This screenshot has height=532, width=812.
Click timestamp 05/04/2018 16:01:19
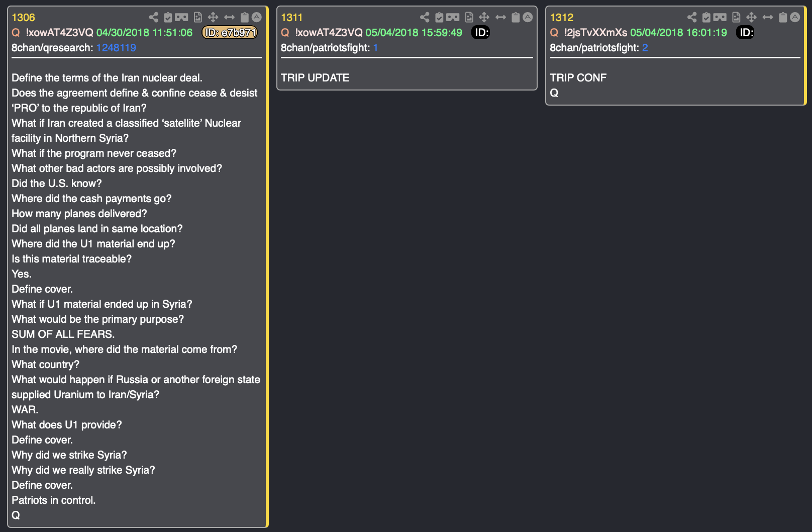(679, 33)
